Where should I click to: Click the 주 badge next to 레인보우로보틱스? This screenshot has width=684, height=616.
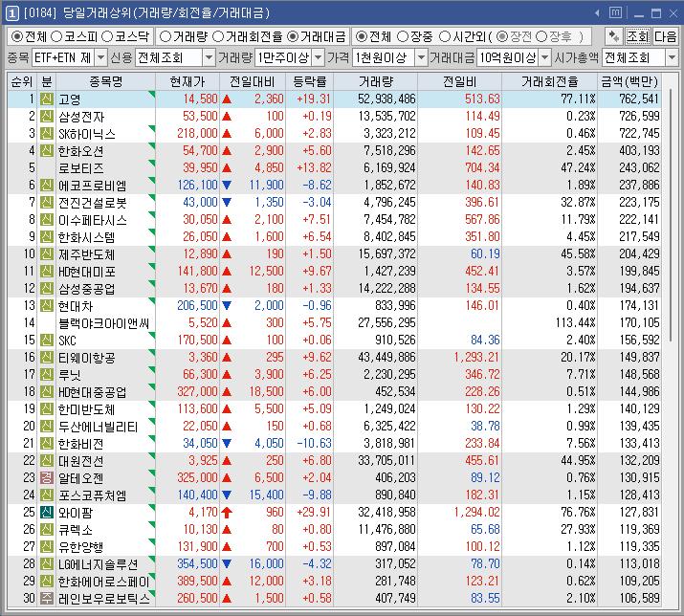[46, 598]
